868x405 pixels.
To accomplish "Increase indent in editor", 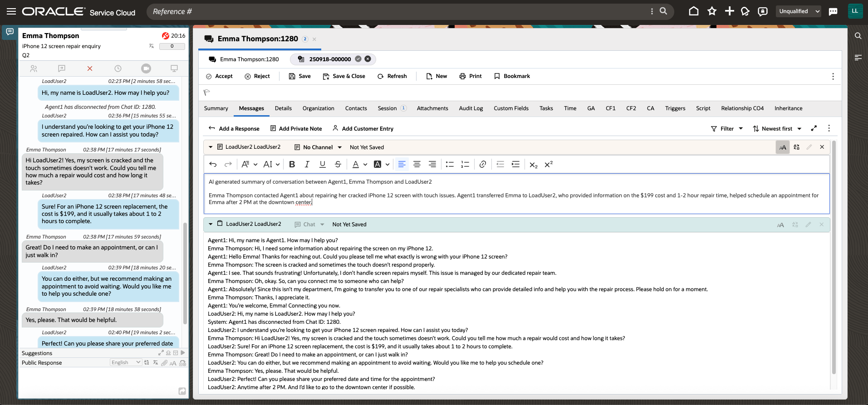I will click(515, 164).
